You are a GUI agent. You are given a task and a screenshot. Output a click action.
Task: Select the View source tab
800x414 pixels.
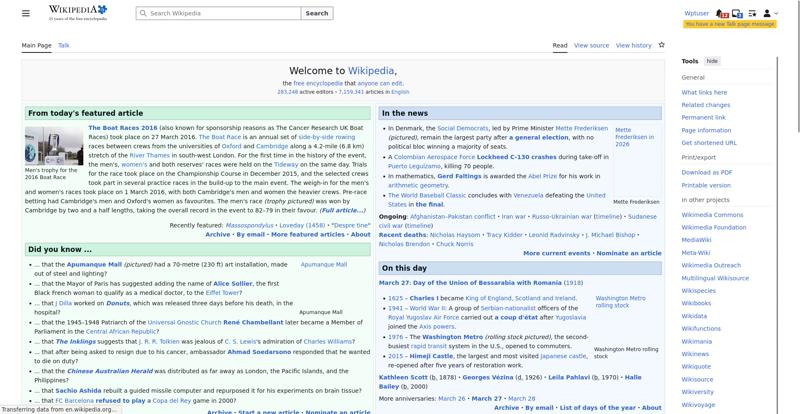591,45
